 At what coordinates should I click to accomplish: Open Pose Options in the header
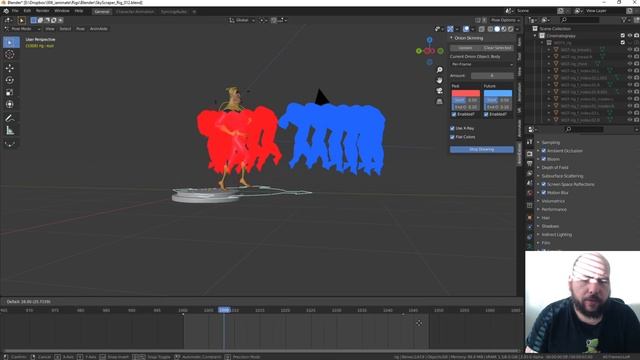click(505, 20)
